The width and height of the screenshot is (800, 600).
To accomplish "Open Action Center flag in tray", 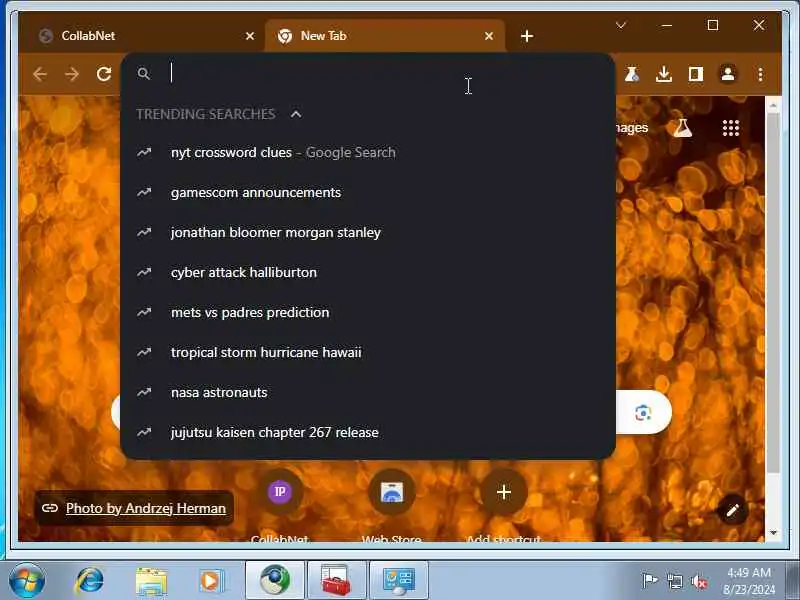I will [650, 581].
